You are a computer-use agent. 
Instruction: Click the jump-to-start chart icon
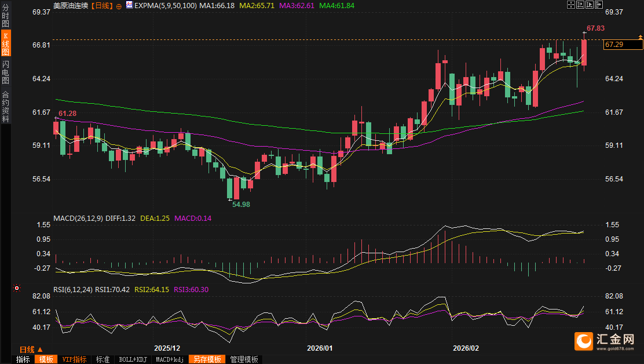[x=580, y=5]
